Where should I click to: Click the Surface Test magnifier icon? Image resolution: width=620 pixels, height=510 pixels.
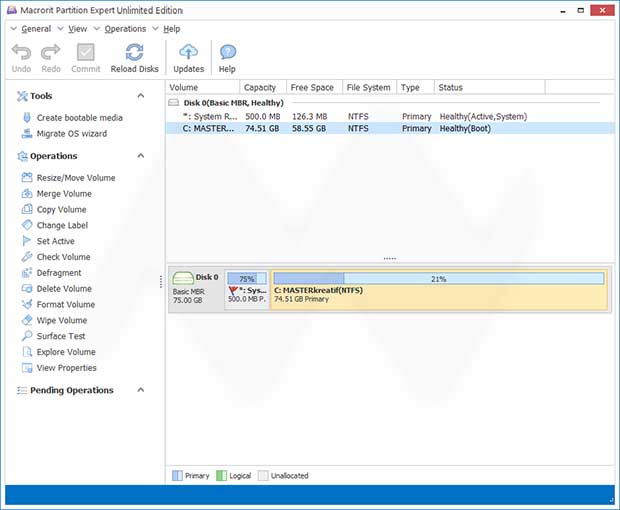(x=27, y=336)
